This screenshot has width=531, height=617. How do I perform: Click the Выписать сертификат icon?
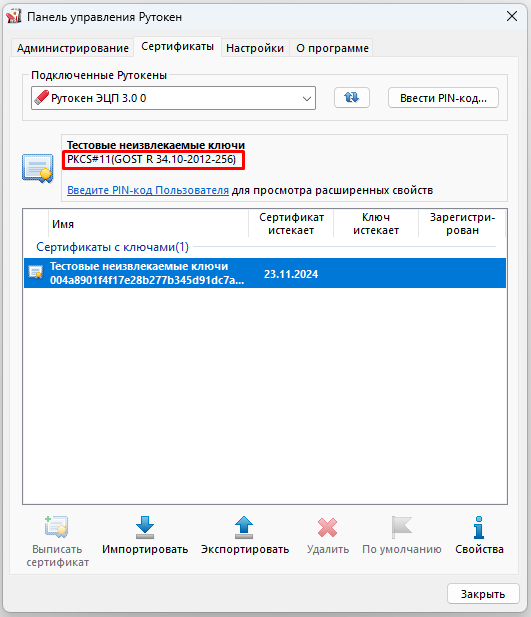(57, 526)
